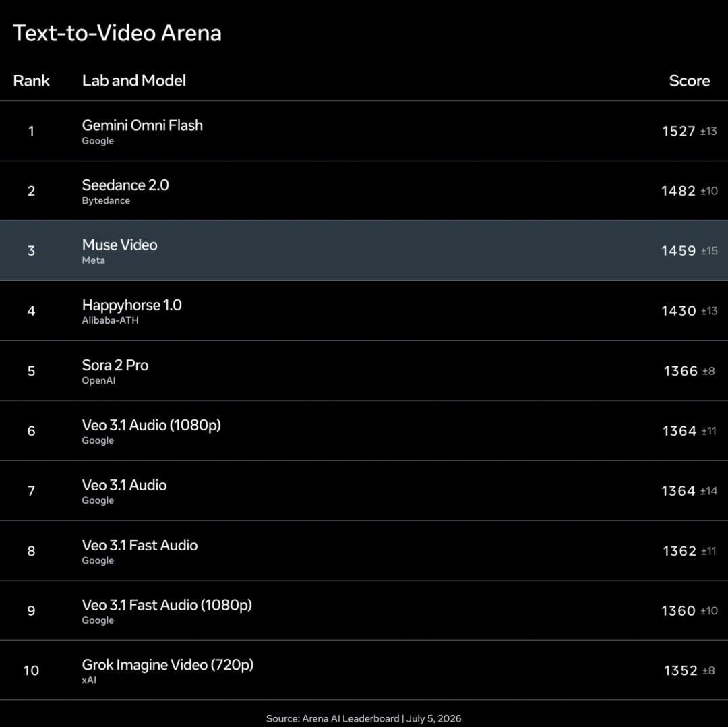Screen dimensions: 728x727
Task: Click the 1459 score of Muse Video
Action: click(x=678, y=251)
